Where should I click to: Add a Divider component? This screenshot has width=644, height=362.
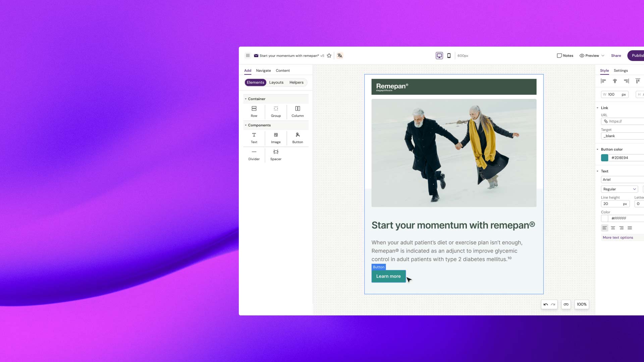coord(254,155)
